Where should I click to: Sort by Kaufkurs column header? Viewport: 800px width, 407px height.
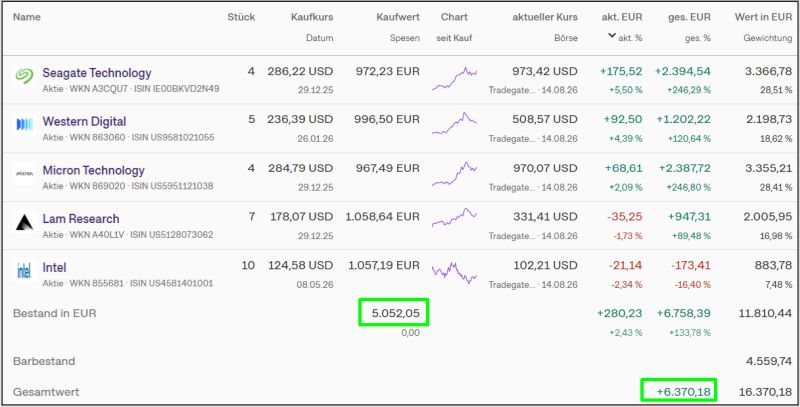pyautogui.click(x=312, y=17)
